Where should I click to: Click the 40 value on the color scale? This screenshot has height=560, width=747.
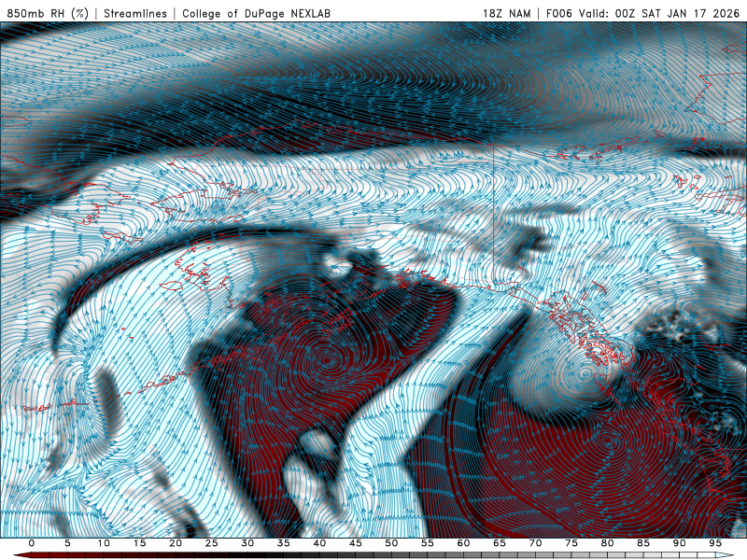point(319,543)
